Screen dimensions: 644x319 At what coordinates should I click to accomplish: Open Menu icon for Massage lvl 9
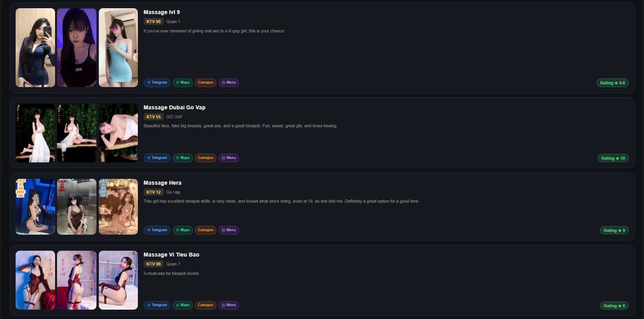[229, 83]
